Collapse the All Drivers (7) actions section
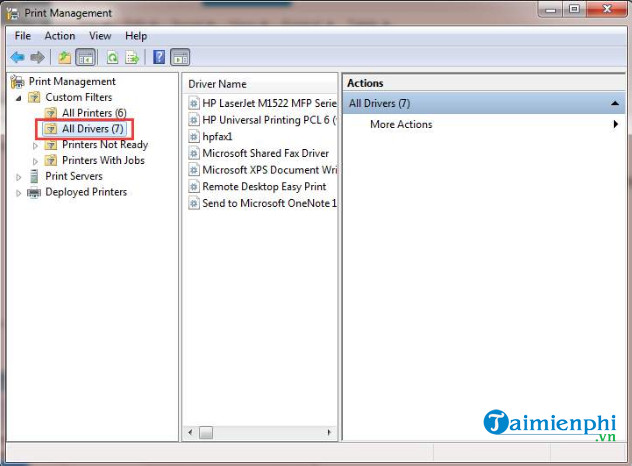Viewport: 632px width, 466px height. click(x=615, y=104)
